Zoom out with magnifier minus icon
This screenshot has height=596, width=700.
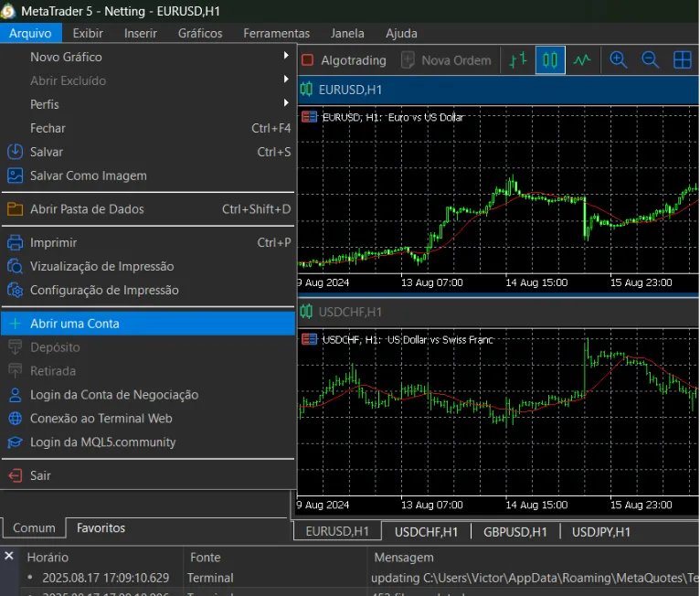[650, 59]
